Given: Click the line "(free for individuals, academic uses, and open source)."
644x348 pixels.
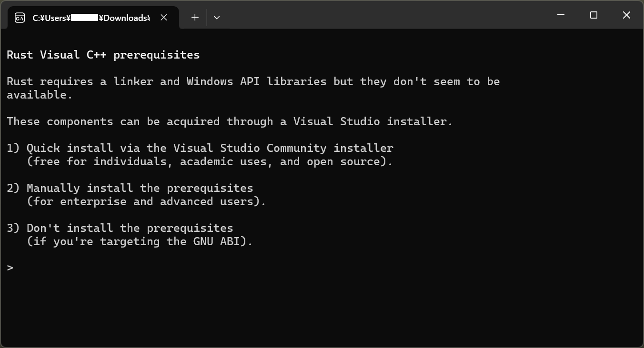Looking at the screenshot, I should pos(210,161).
